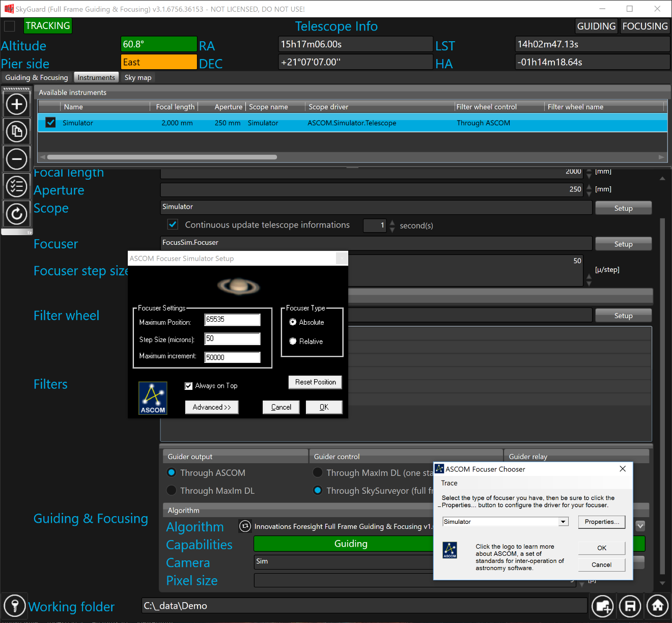Click the Scope name field showing Simulator
The image size is (672, 623).
click(x=376, y=207)
